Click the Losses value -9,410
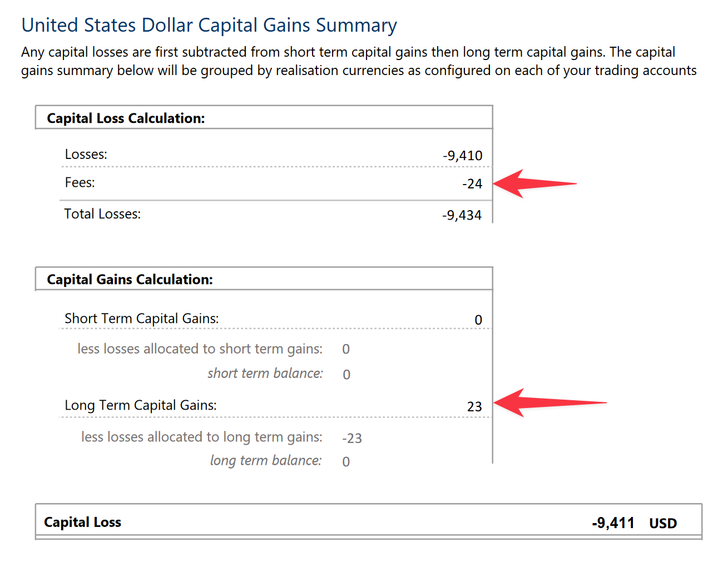Viewport: 728px width, 567px height. click(x=463, y=156)
